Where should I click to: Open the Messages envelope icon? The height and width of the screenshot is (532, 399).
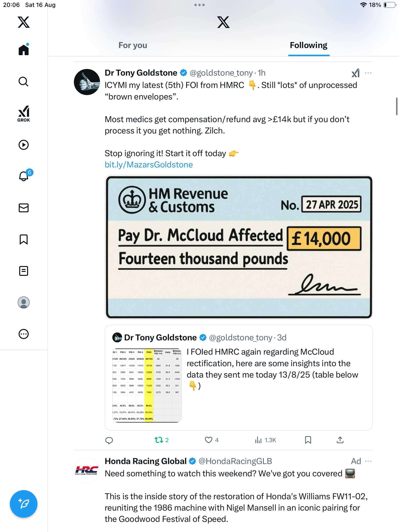pyautogui.click(x=24, y=208)
